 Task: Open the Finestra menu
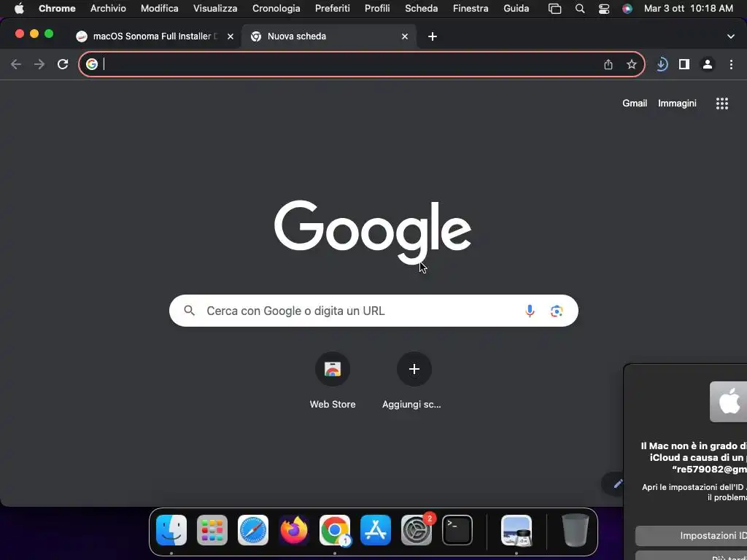pyautogui.click(x=471, y=9)
